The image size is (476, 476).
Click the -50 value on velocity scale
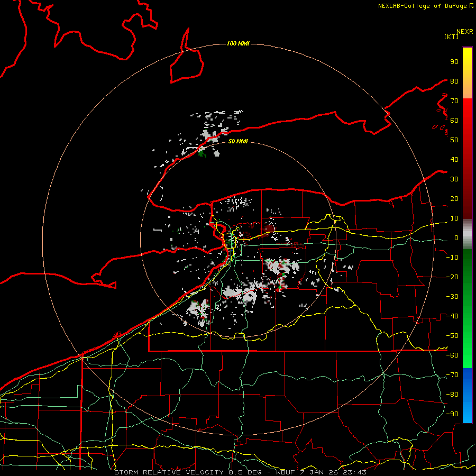(x=452, y=336)
